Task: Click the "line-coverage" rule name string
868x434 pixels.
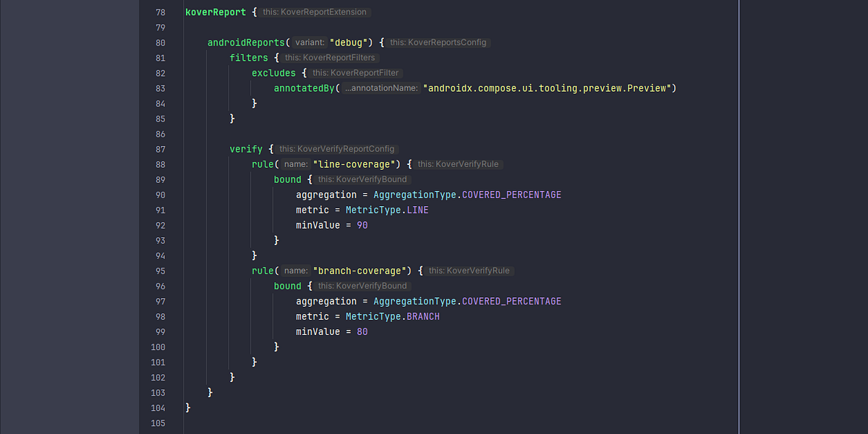Action: (355, 163)
